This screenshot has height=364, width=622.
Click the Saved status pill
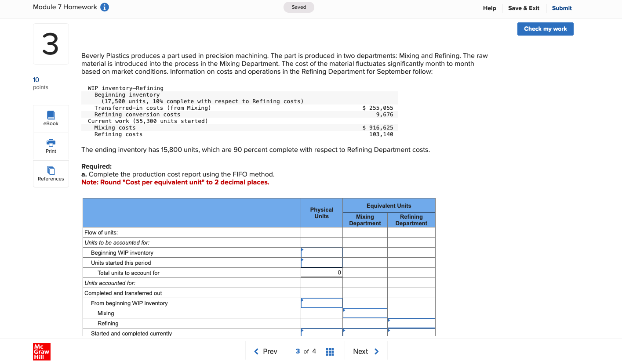(x=298, y=7)
